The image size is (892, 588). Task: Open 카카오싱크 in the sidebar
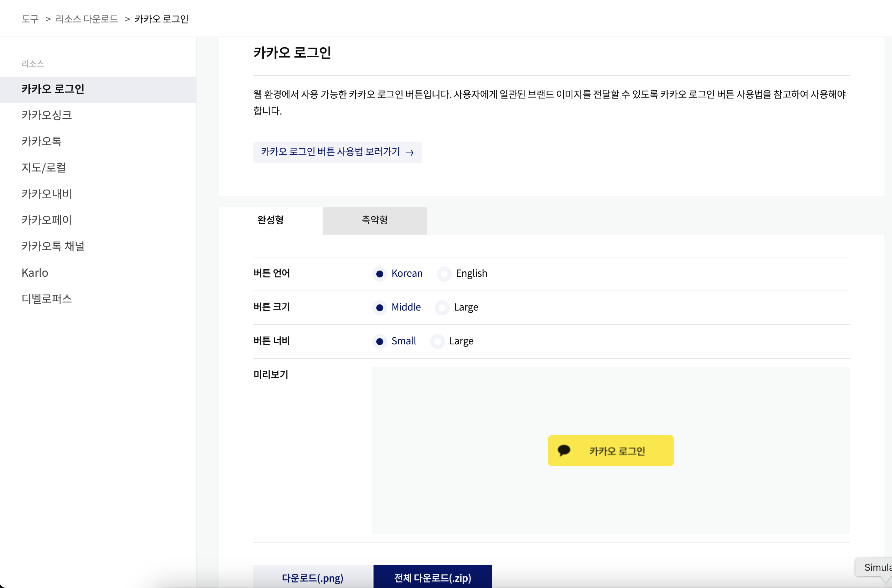[47, 115]
